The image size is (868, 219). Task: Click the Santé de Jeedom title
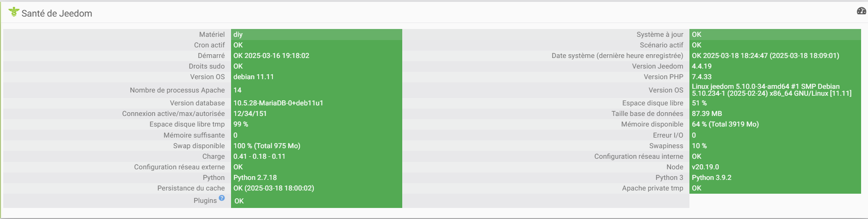(57, 13)
